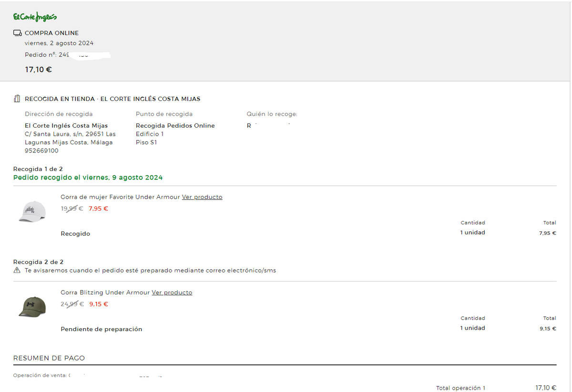
Task: Click the '1 unidad' quantity for Gorra Blitzing
Action: coord(472,328)
